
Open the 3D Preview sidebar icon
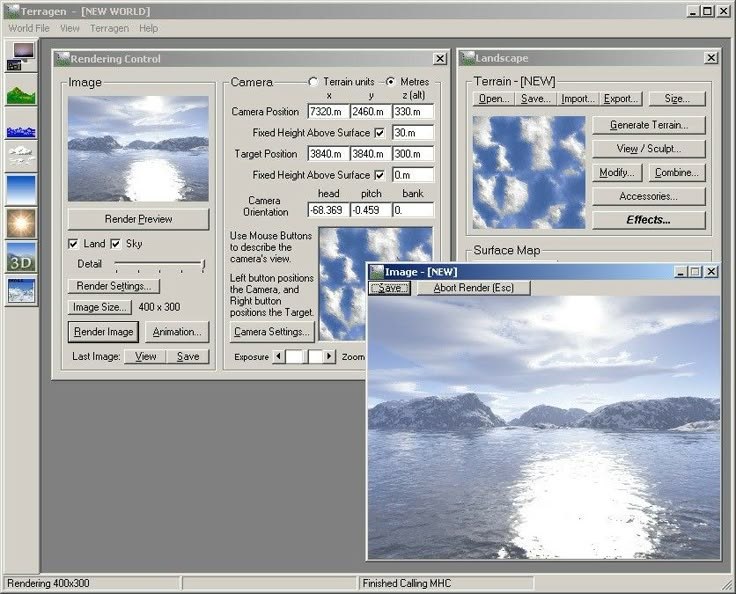(x=21, y=257)
